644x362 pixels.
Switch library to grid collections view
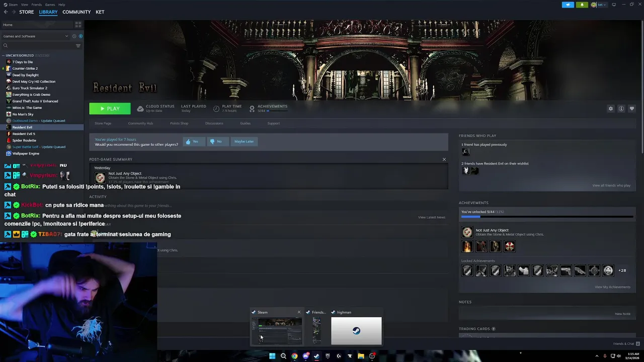[78, 24]
